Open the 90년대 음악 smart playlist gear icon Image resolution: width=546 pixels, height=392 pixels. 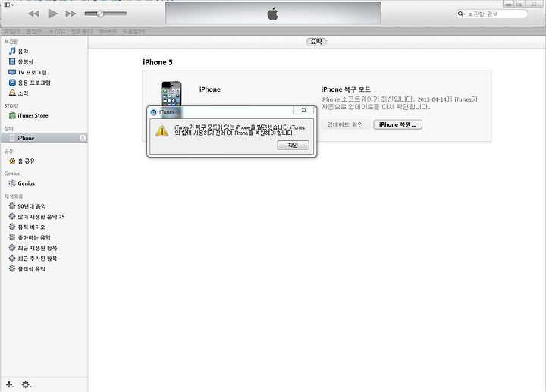coord(12,205)
